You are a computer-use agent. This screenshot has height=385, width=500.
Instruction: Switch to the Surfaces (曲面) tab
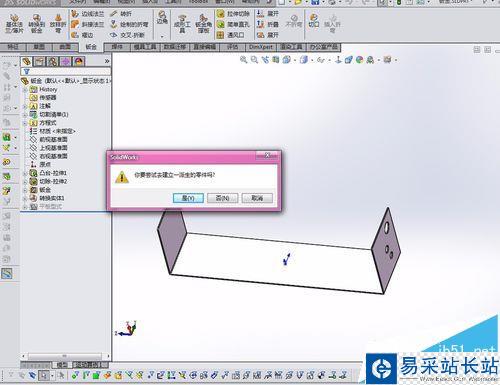click(65, 47)
